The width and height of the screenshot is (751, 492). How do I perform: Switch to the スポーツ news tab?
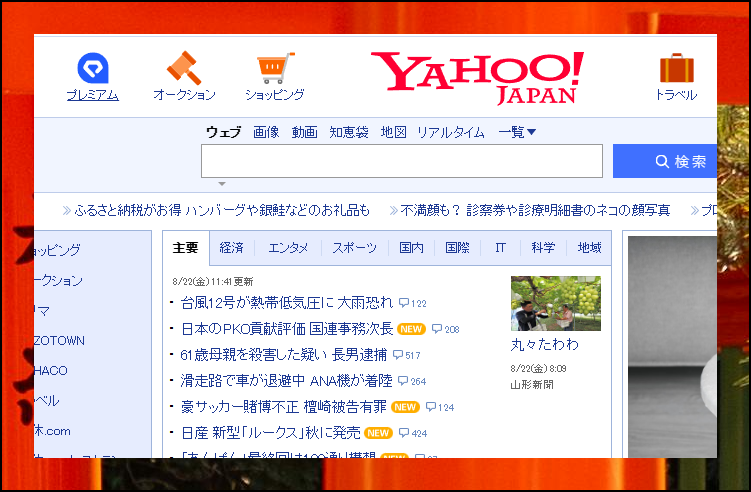click(x=354, y=248)
